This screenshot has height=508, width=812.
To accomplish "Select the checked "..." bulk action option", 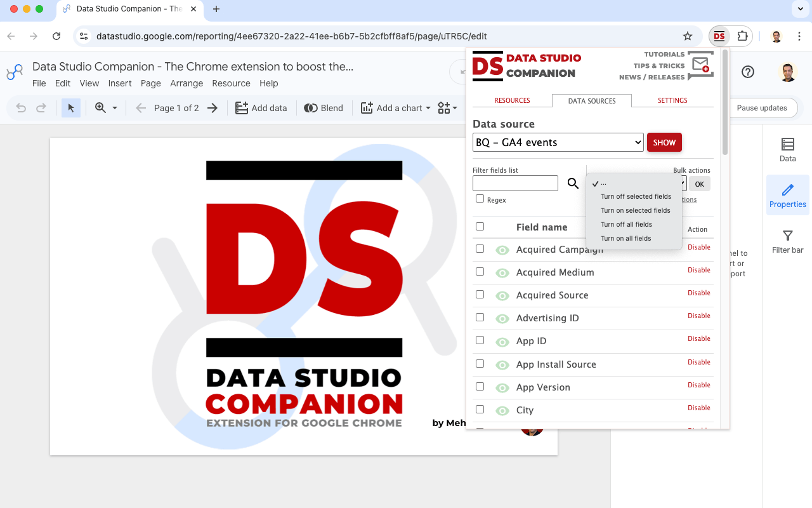I will pyautogui.click(x=634, y=183).
